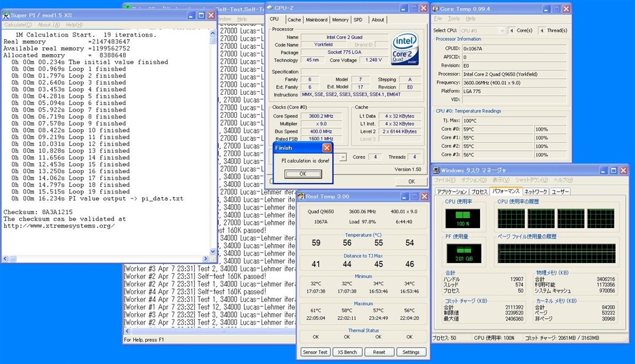
Task: Click the Intel Core 2 Quad logo
Action: 405,49
